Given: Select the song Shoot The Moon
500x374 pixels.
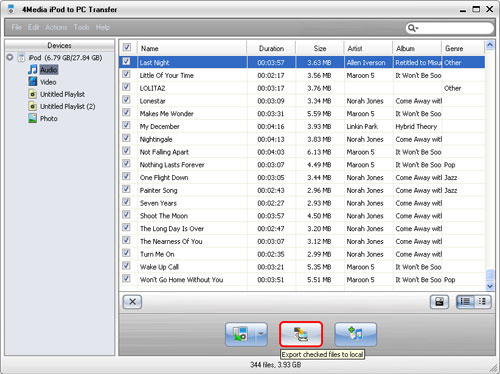Looking at the screenshot, I should [164, 216].
